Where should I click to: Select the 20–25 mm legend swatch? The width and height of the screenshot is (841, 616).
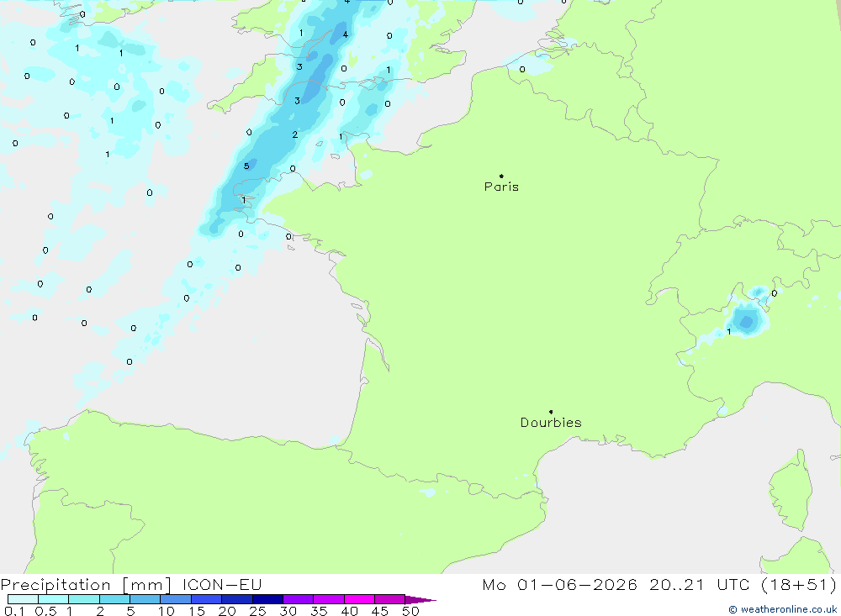(237, 599)
